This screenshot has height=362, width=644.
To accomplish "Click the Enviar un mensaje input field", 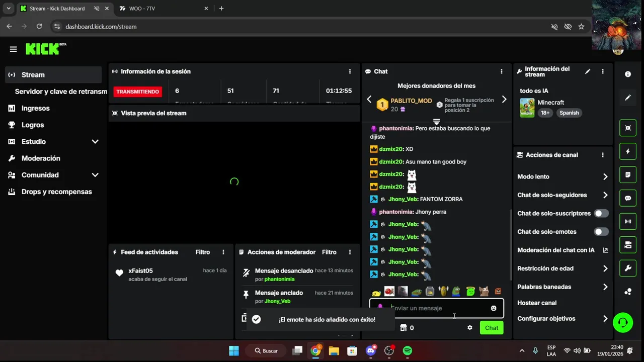I will coord(437,308).
